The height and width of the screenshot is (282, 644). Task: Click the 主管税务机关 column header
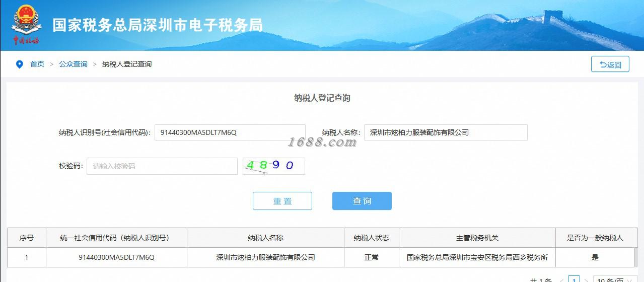tap(477, 238)
